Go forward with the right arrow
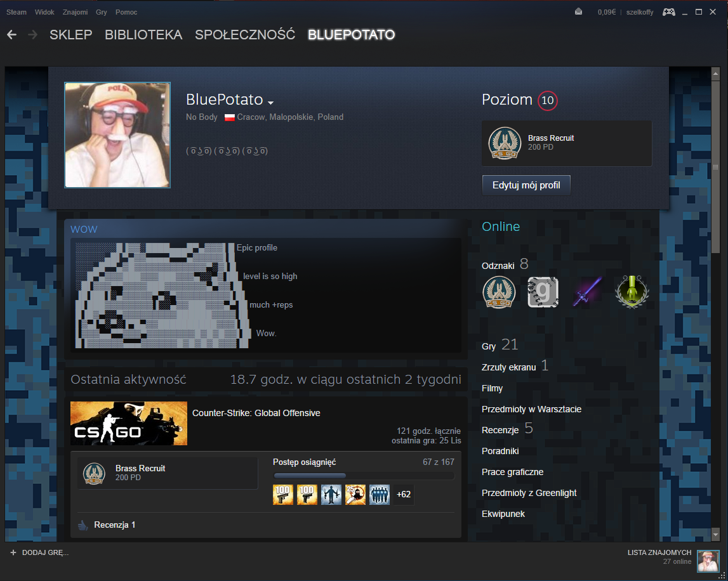 [32, 34]
